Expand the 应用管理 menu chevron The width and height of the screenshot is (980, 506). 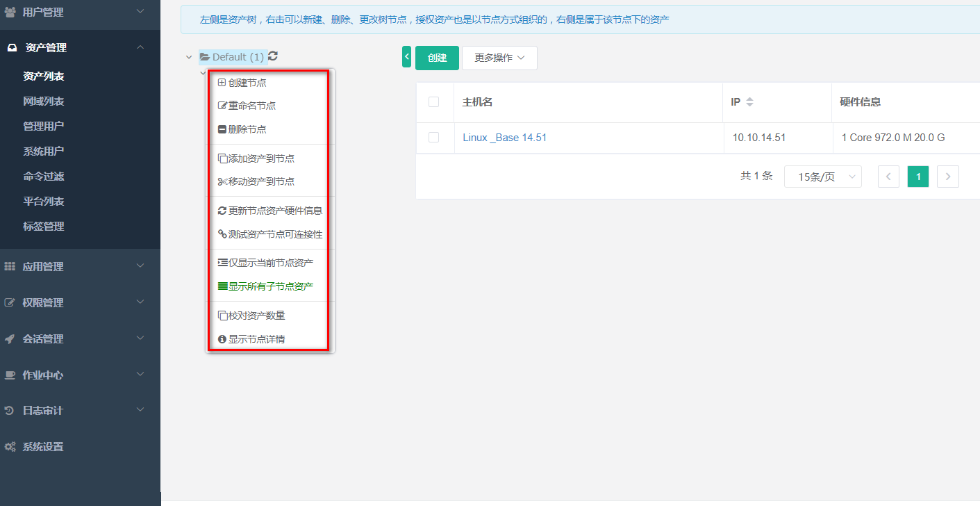point(140,267)
